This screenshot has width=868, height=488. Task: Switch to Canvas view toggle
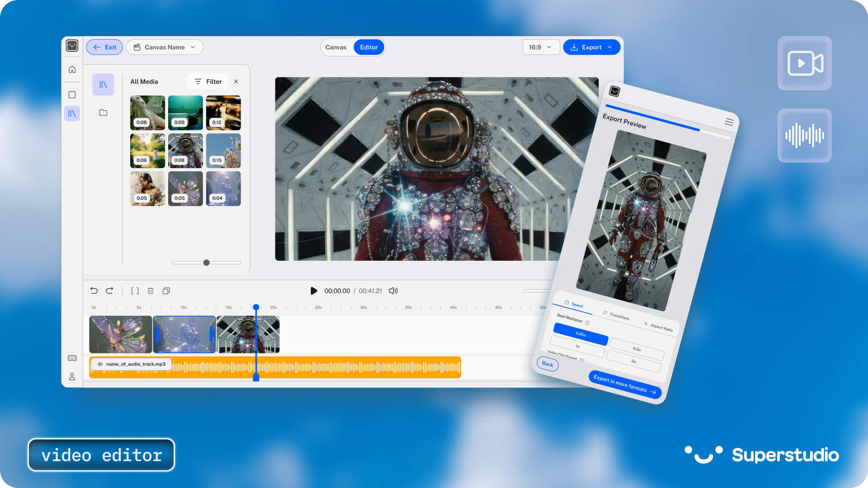pyautogui.click(x=336, y=47)
